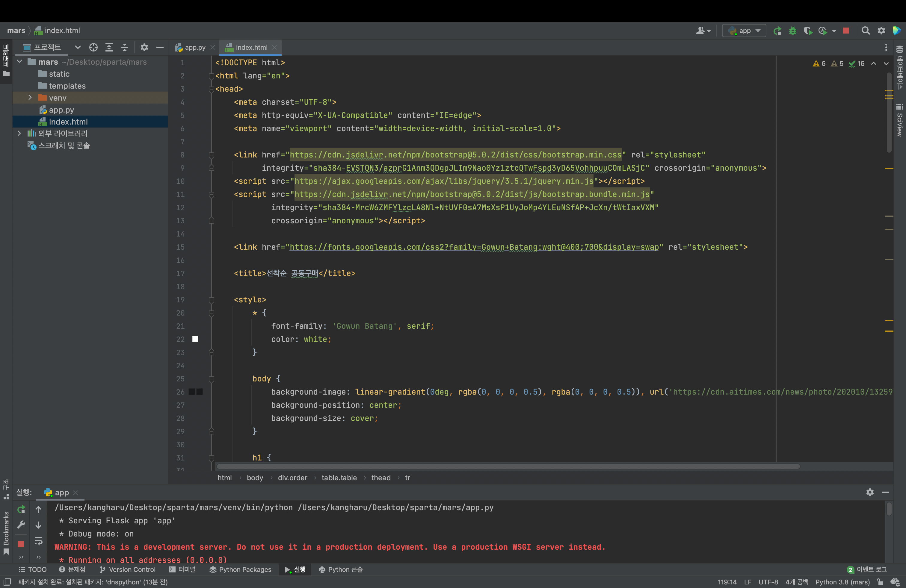Viewport: 906px width, 588px height.
Task: Open the SciView side panel
Action: [x=899, y=120]
